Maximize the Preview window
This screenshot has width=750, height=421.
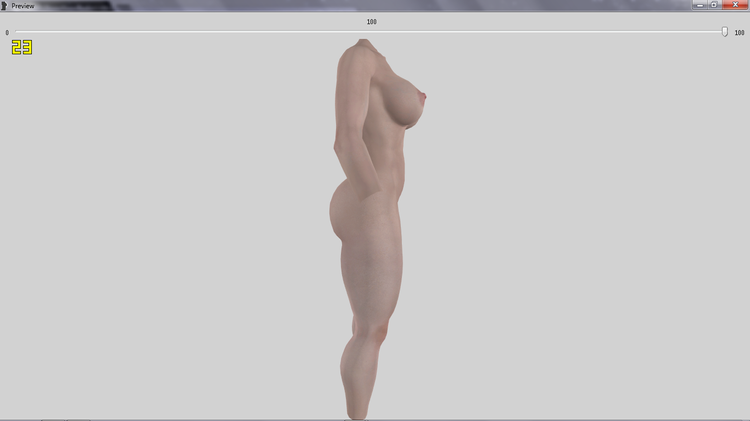714,5
